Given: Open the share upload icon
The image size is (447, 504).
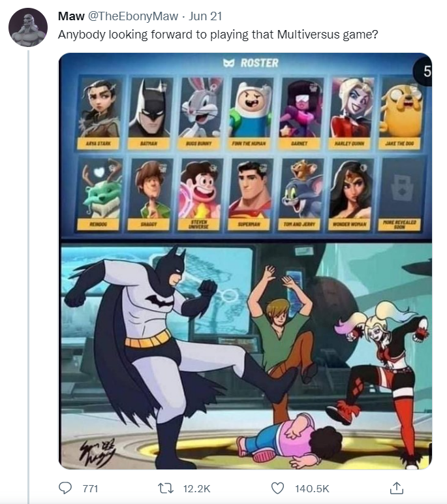Looking at the screenshot, I should [397, 488].
